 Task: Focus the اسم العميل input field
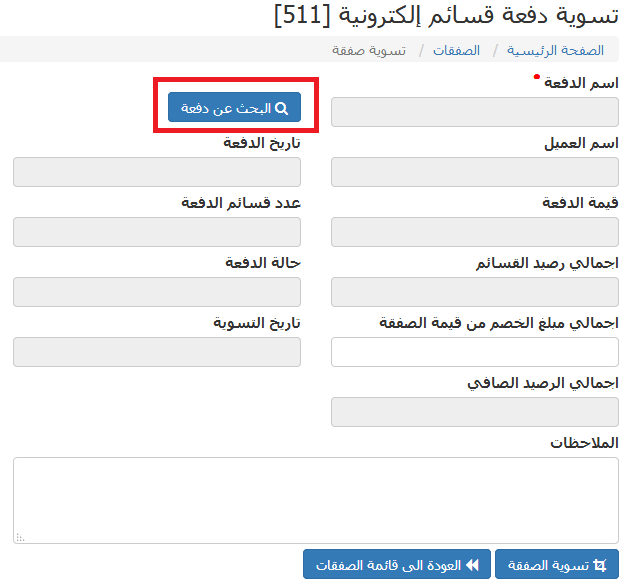tap(475, 172)
